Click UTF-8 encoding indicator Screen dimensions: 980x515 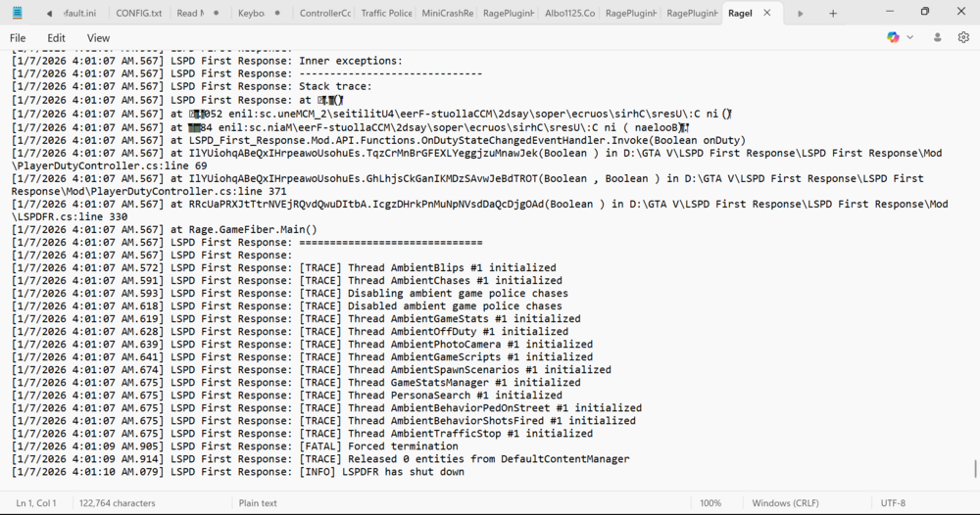(893, 502)
